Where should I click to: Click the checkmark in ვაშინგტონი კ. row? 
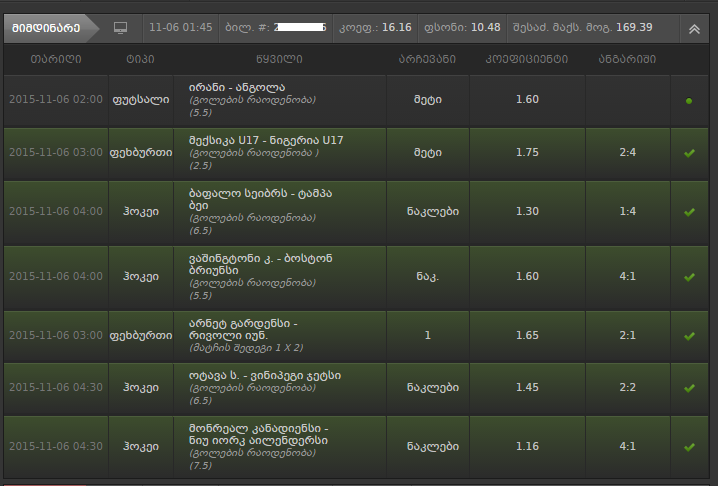[689, 277]
